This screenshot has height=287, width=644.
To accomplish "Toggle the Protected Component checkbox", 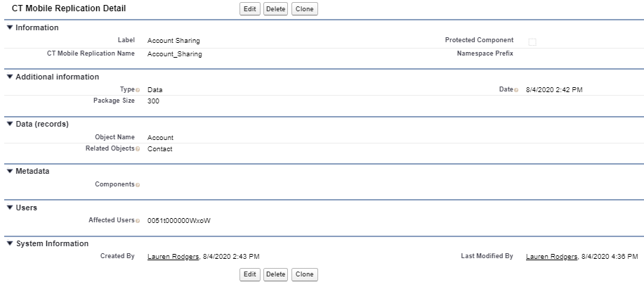I will pos(532,42).
